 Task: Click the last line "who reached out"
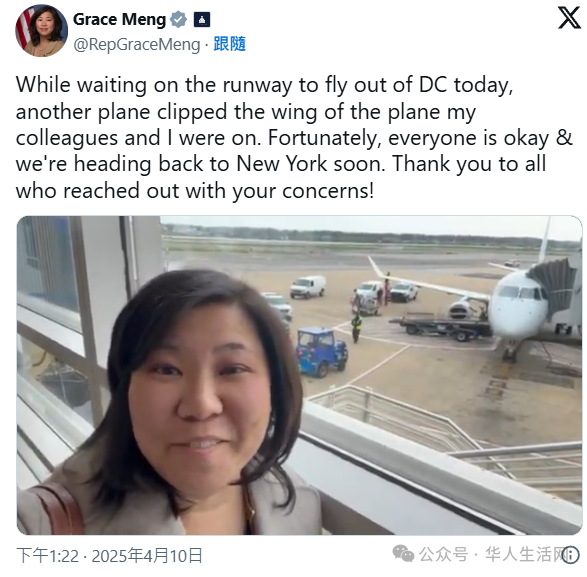point(195,191)
